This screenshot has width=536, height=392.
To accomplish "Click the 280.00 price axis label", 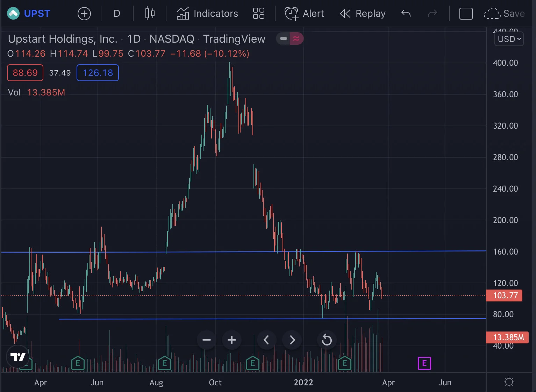I will pyautogui.click(x=506, y=157).
